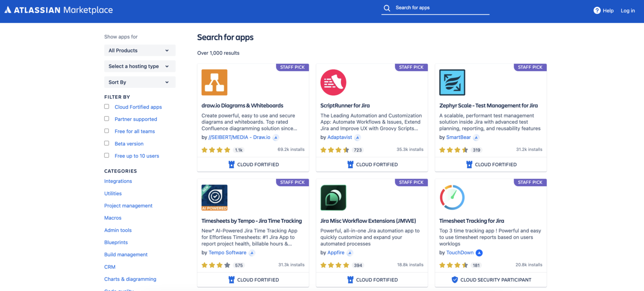The height and width of the screenshot is (291, 644).
Task: Click Cloud Fortified castle icon on Tempo card
Action: pos(231,280)
